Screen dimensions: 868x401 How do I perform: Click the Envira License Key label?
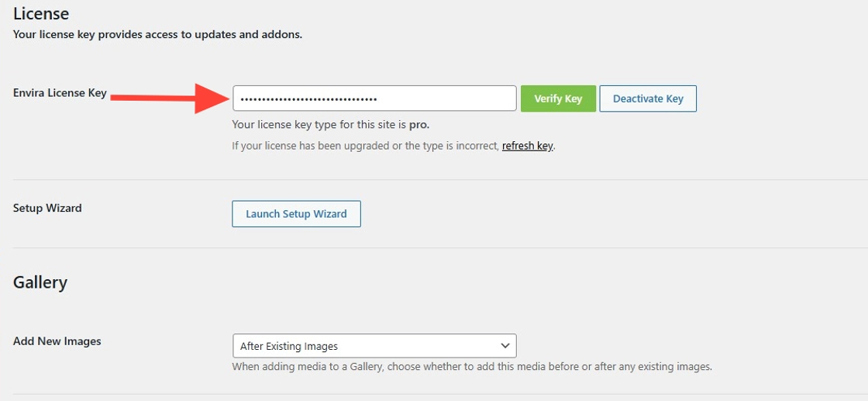pos(59,93)
